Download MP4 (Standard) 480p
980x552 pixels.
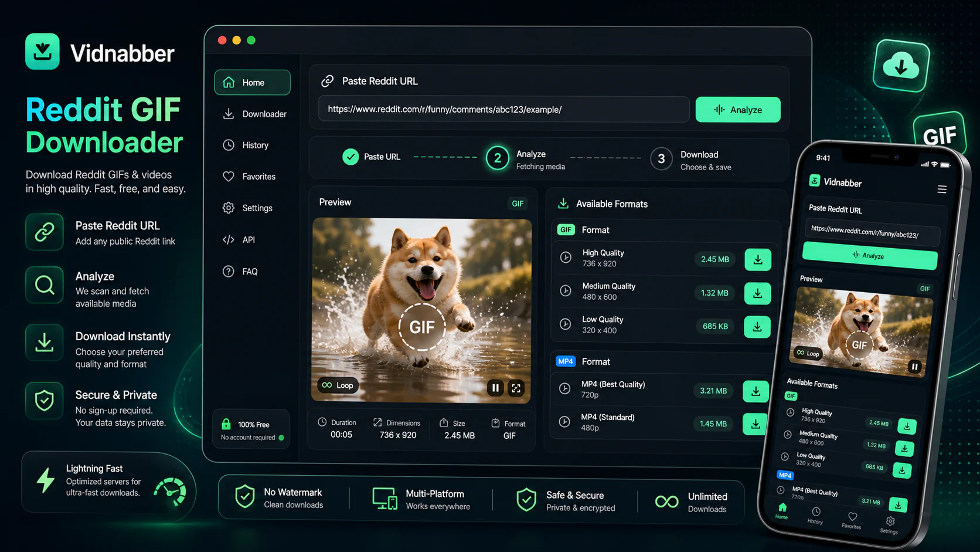(756, 424)
